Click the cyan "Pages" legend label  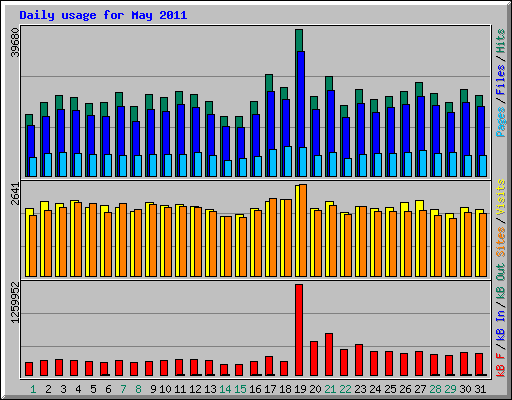pos(500,122)
